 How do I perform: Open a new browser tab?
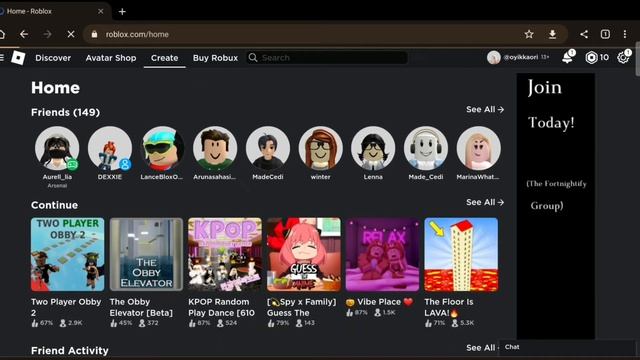click(x=122, y=11)
